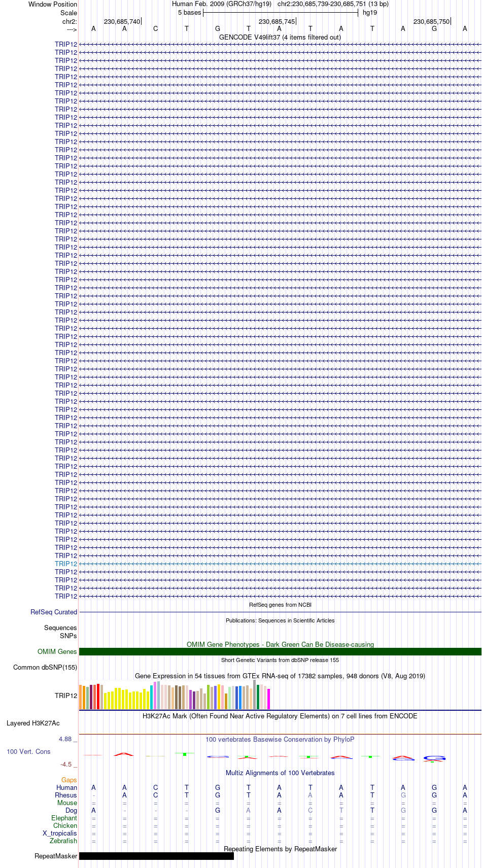
Task: Click position marker 230,685,740
Action: [122, 21]
